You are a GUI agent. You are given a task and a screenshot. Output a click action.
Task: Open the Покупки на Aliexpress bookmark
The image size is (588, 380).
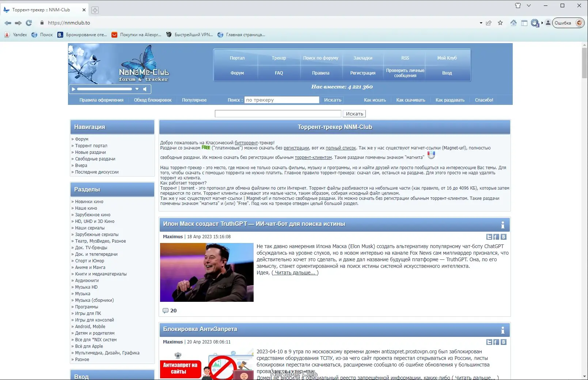click(x=136, y=35)
